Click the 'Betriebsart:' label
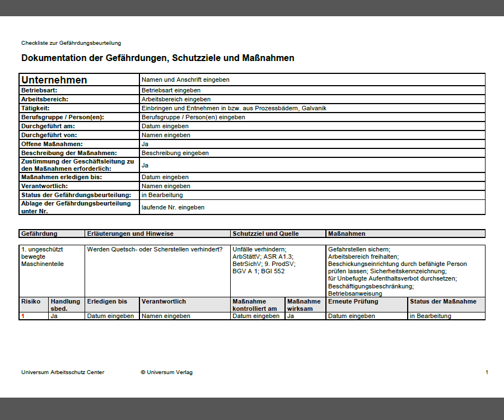504x420 pixels. tap(39, 90)
